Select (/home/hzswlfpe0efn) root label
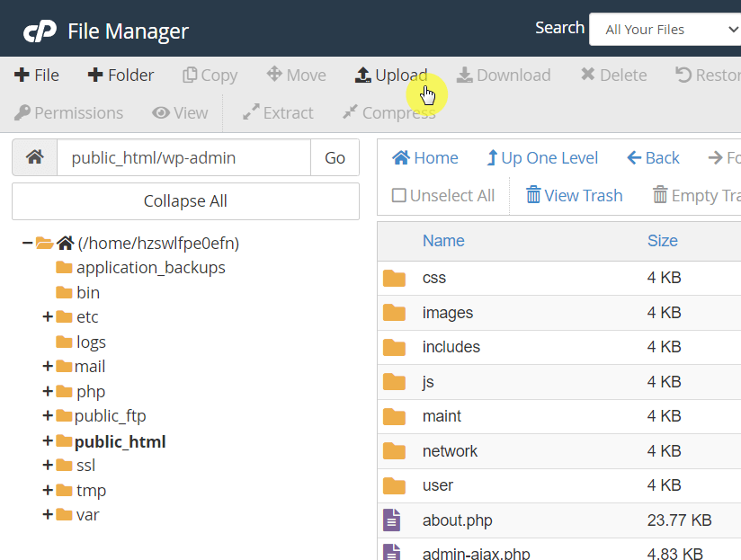741x560 pixels. tap(158, 244)
